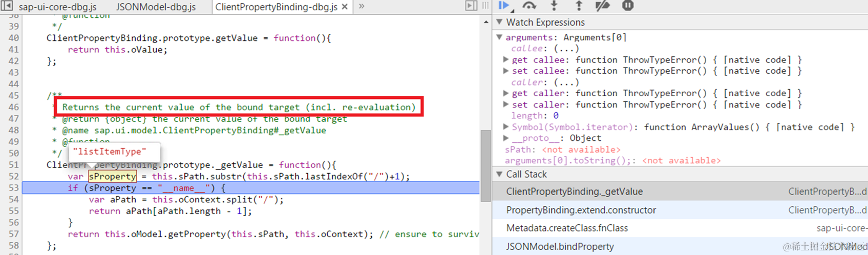
Task: Set breakpoint on line number 52
Action: click(x=14, y=176)
